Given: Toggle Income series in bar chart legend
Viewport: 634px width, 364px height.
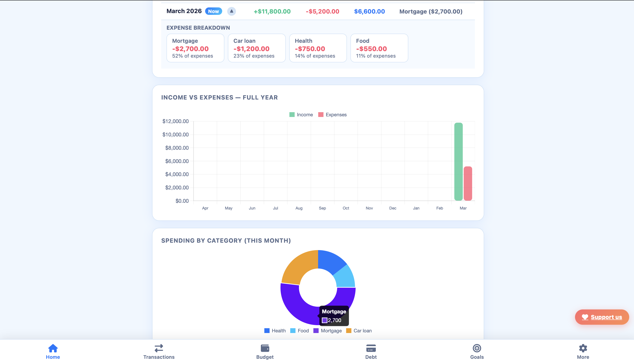Looking at the screenshot, I should [301, 115].
